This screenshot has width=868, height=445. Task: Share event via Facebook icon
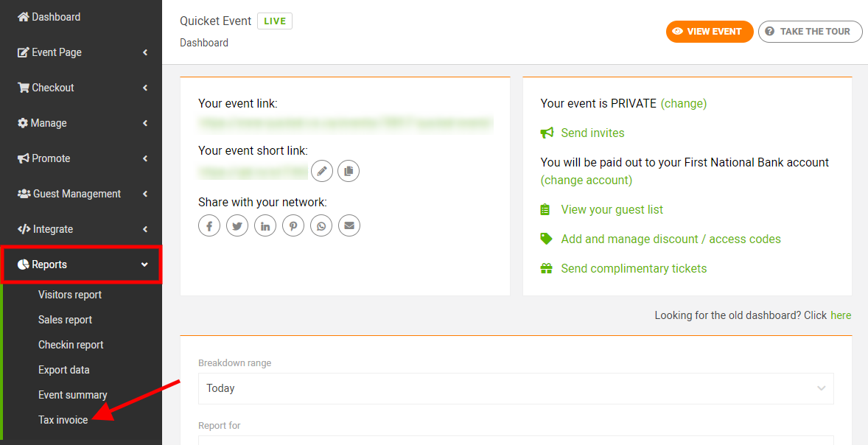(209, 226)
